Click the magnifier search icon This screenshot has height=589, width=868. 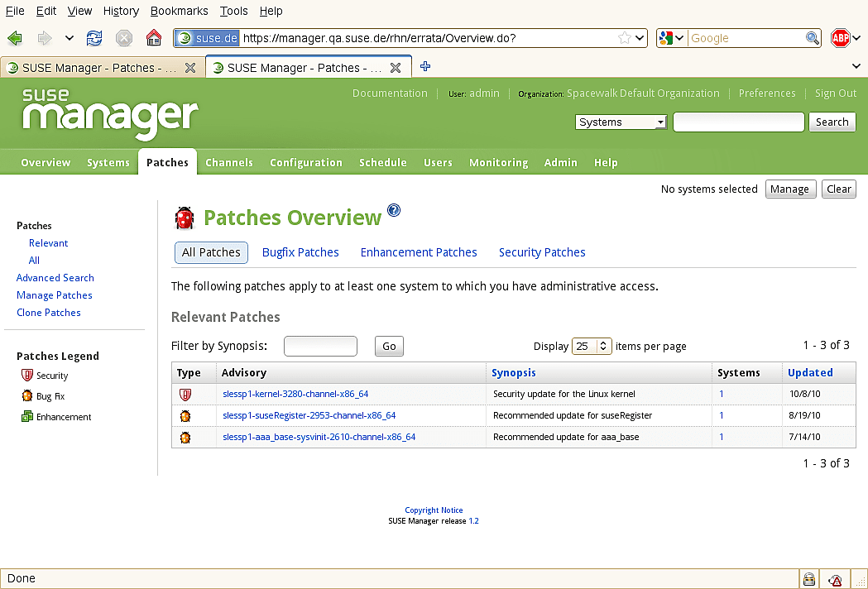click(x=812, y=38)
